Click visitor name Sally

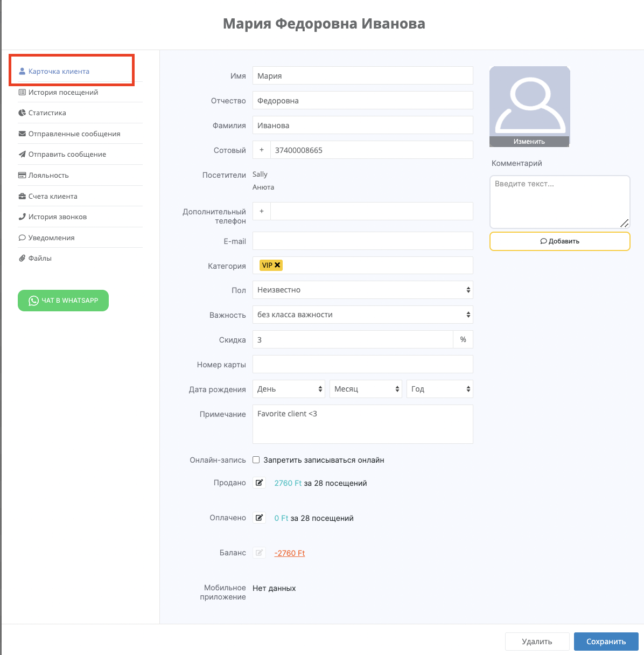coord(260,175)
